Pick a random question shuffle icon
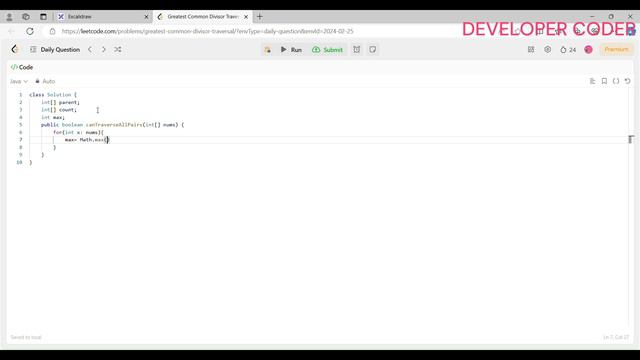This screenshot has height=360, width=640. pyautogui.click(x=118, y=49)
